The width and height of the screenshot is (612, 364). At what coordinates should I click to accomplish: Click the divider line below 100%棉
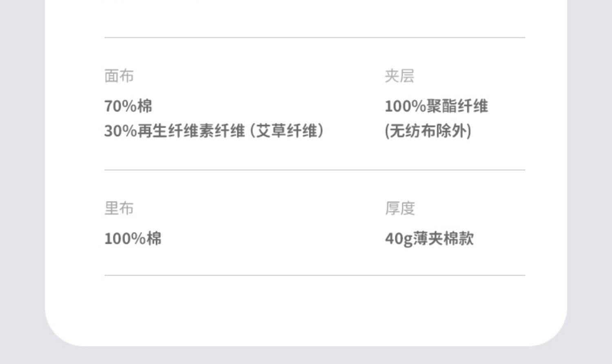314,275
